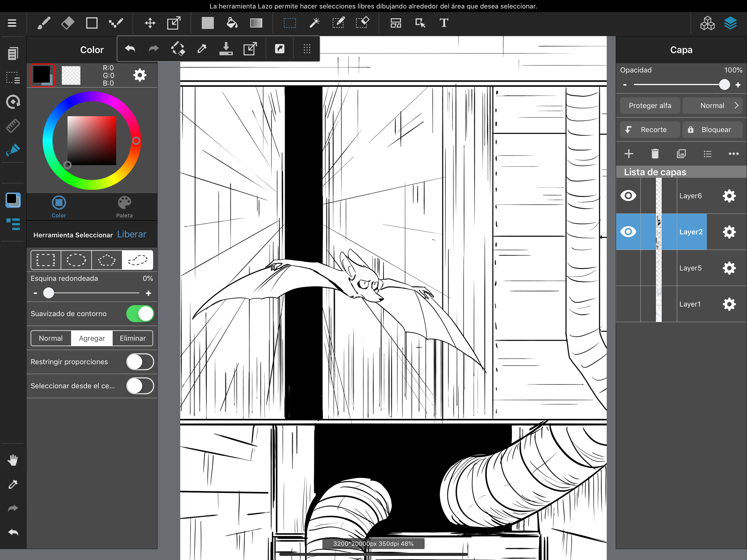Enable Restringir proporciones switch
The image size is (747, 560).
140,362
